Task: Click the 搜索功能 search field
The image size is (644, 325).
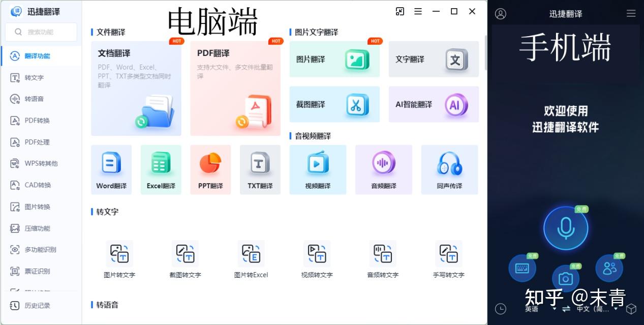Action: click(41, 32)
